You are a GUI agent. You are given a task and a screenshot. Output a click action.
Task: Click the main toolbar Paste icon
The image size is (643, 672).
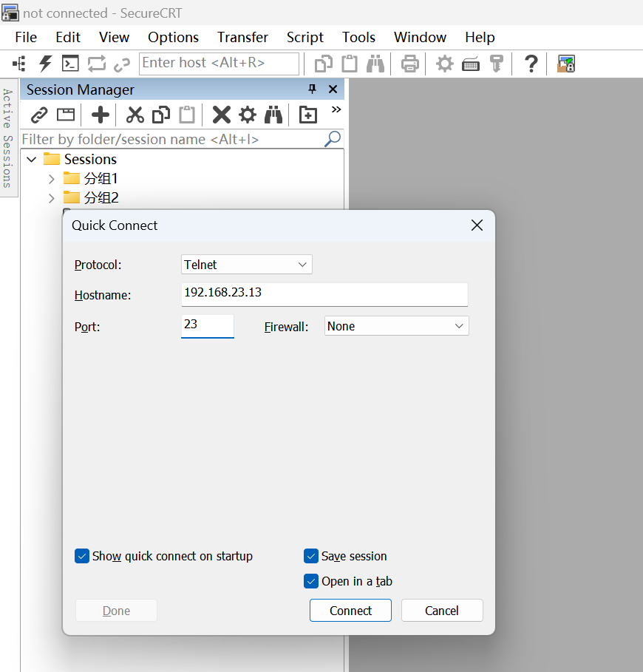click(350, 64)
